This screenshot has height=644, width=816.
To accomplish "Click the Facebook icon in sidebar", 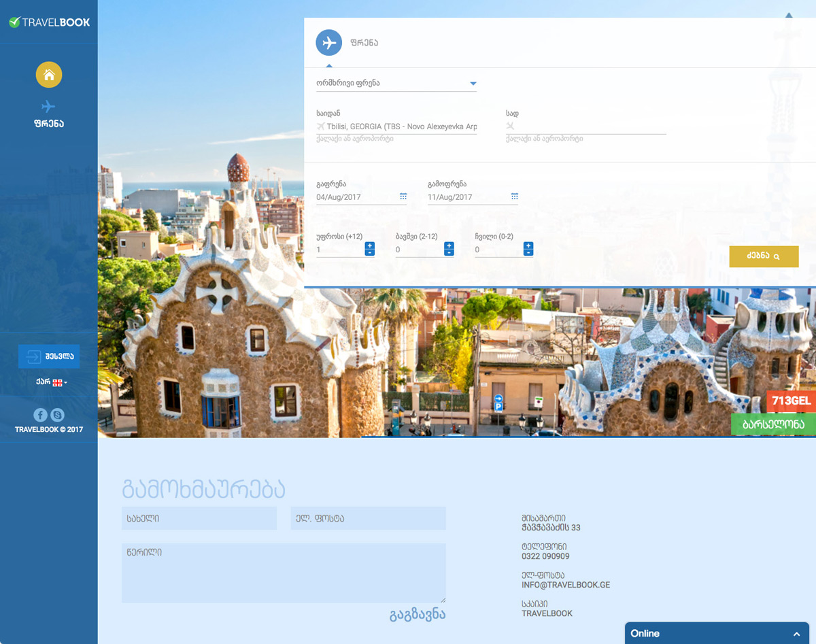I will pos(40,415).
